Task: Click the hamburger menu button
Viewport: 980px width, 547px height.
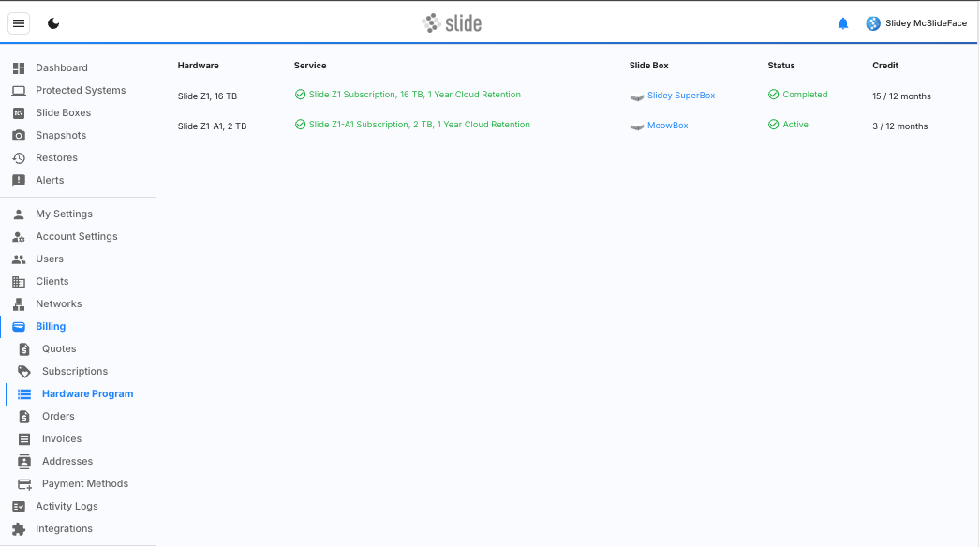Action: click(19, 23)
